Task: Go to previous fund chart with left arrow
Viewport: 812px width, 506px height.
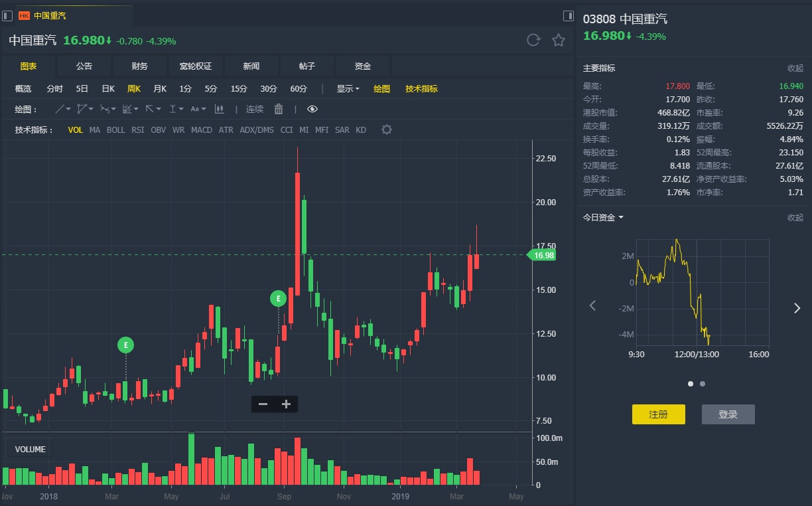Action: pyautogui.click(x=592, y=306)
